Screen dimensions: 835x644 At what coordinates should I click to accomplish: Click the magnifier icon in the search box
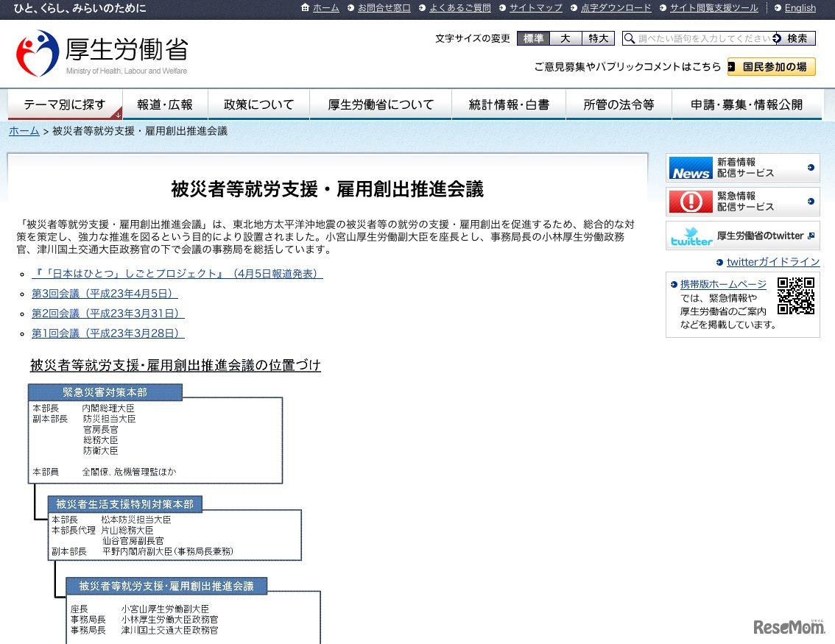pos(628,38)
